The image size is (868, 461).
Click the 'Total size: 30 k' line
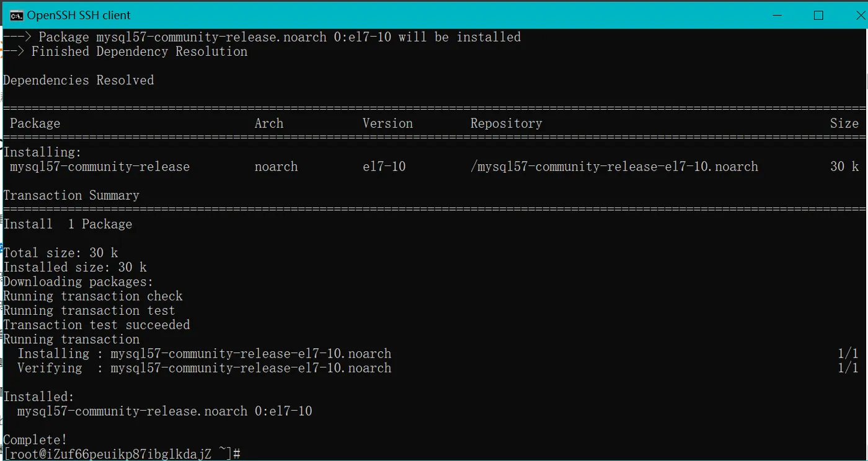click(61, 253)
